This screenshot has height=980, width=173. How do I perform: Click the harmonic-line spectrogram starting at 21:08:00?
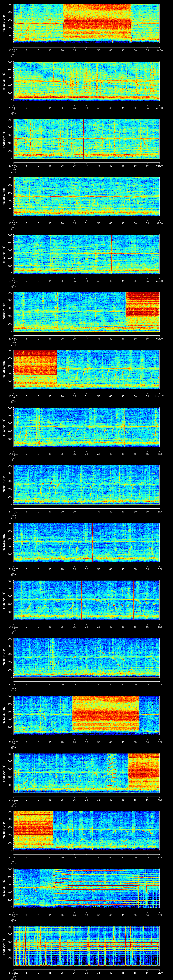[86, 888]
